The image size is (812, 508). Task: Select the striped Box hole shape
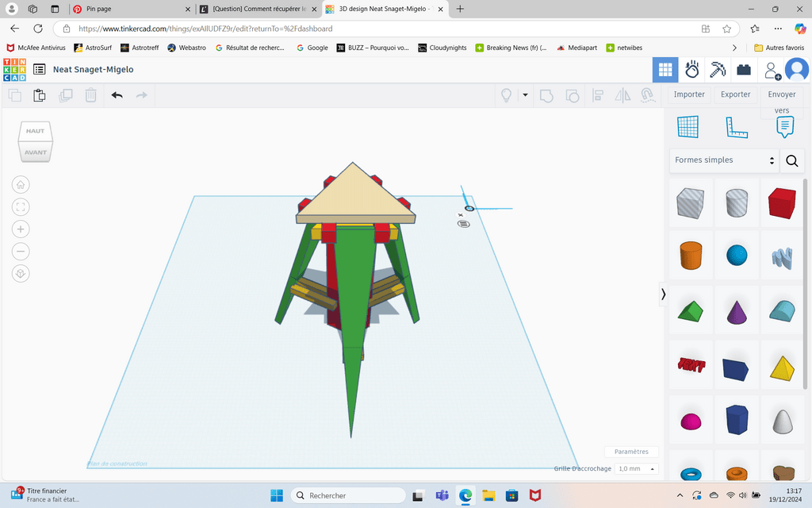coord(691,202)
